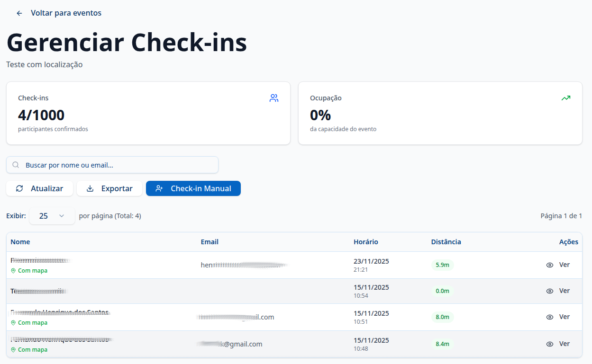The height and width of the screenshot is (364, 592).
Task: Click the magnifying glass in the search field
Action: tap(16, 165)
